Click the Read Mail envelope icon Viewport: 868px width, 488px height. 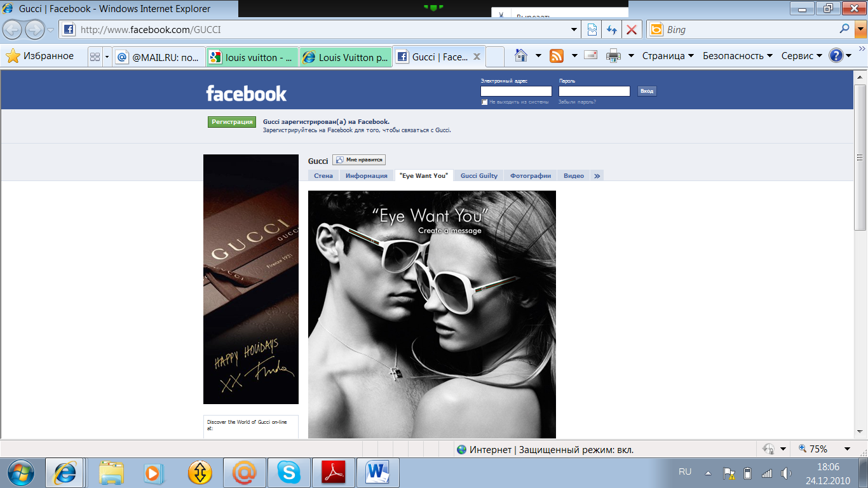coord(591,55)
